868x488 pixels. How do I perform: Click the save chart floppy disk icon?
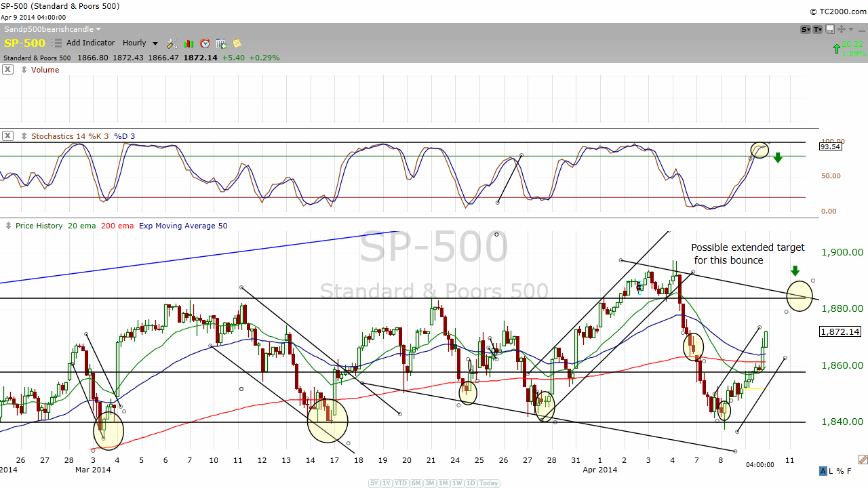[x=830, y=29]
